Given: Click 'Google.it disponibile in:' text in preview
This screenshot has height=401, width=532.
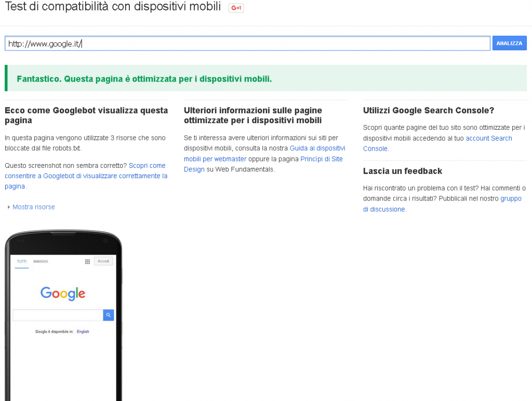Looking at the screenshot, I should [x=54, y=332].
